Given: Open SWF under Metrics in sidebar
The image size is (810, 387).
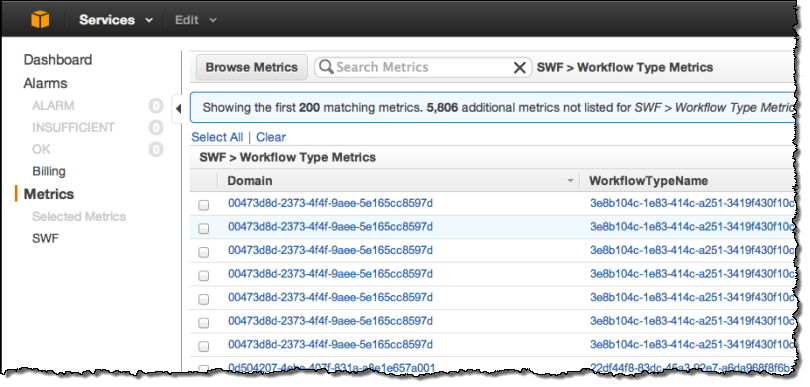Looking at the screenshot, I should [x=45, y=239].
